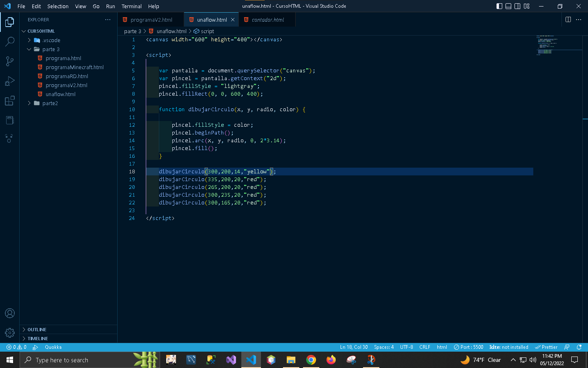Open programaV2.html in the explorer tree
Image resolution: width=588 pixels, height=368 pixels.
point(68,85)
